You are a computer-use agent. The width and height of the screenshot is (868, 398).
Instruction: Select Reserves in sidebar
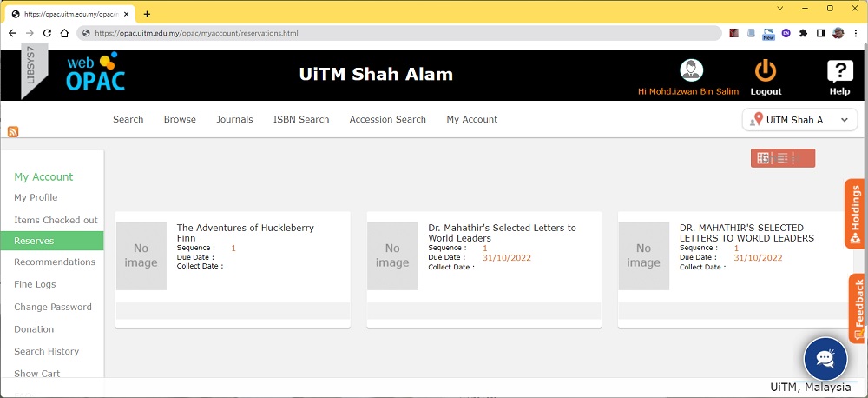coord(52,241)
